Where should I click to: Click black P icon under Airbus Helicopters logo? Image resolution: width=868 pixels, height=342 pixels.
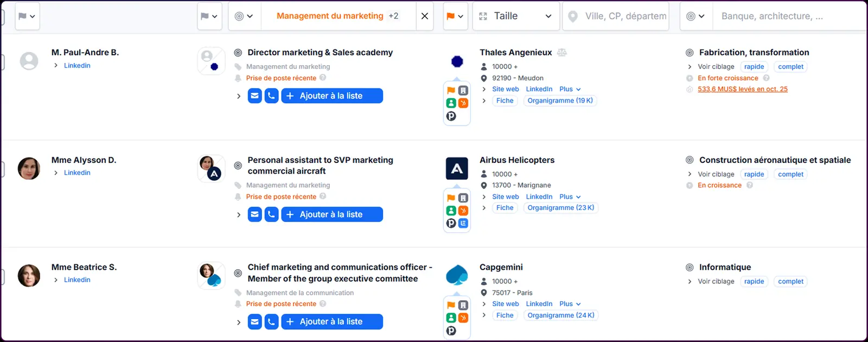tap(451, 223)
